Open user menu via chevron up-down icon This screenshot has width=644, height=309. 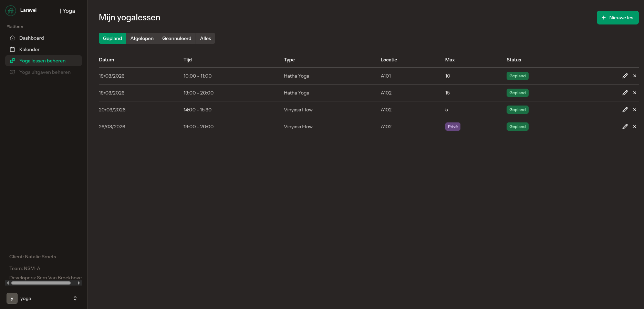(75, 298)
